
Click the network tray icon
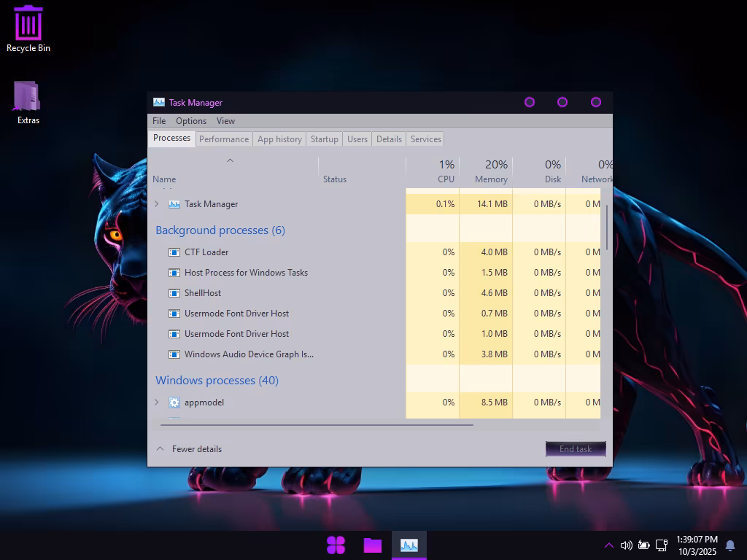click(661, 545)
